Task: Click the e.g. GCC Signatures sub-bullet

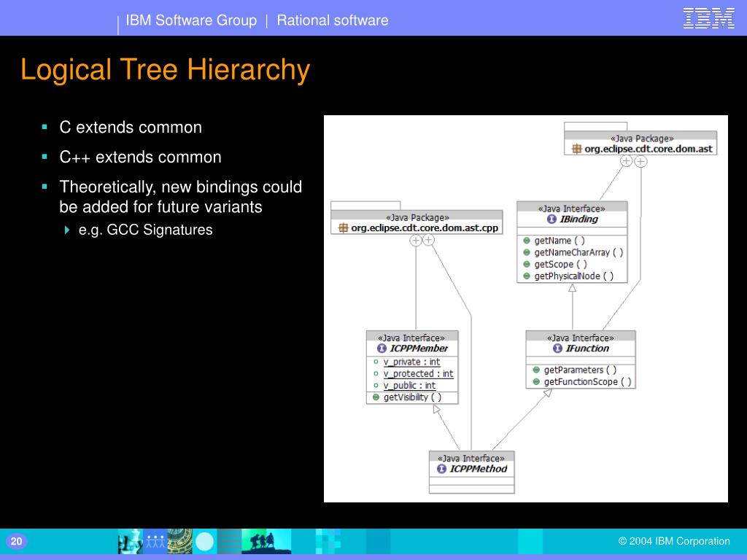Action: [145, 230]
